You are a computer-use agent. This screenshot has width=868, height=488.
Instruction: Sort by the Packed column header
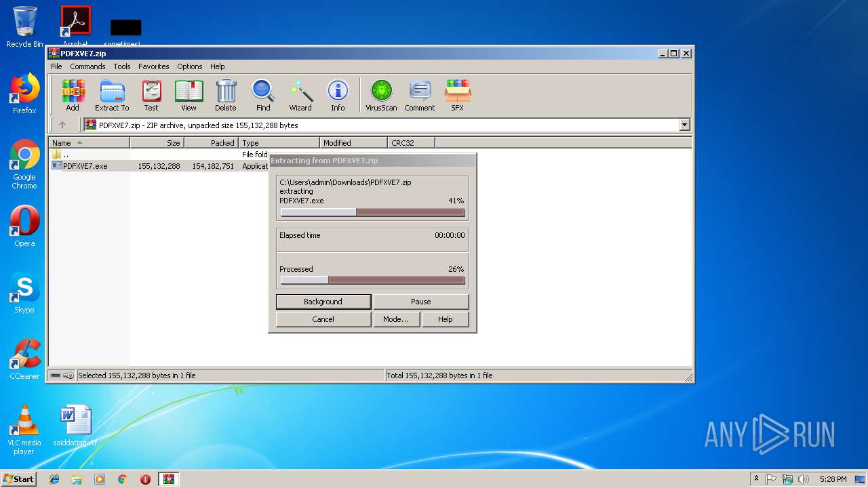[212, 143]
